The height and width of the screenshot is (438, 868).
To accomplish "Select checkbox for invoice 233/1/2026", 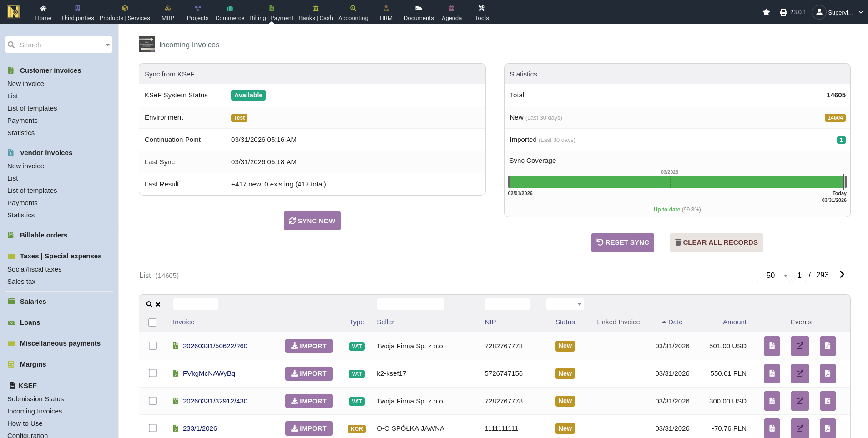I will (x=153, y=428).
